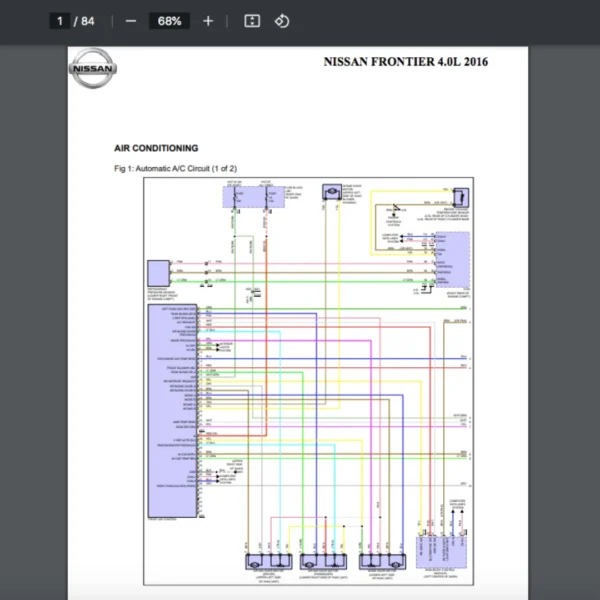Click the AIR CONDITIONING heading
Image resolution: width=600 pixels, height=600 pixels.
[156, 148]
